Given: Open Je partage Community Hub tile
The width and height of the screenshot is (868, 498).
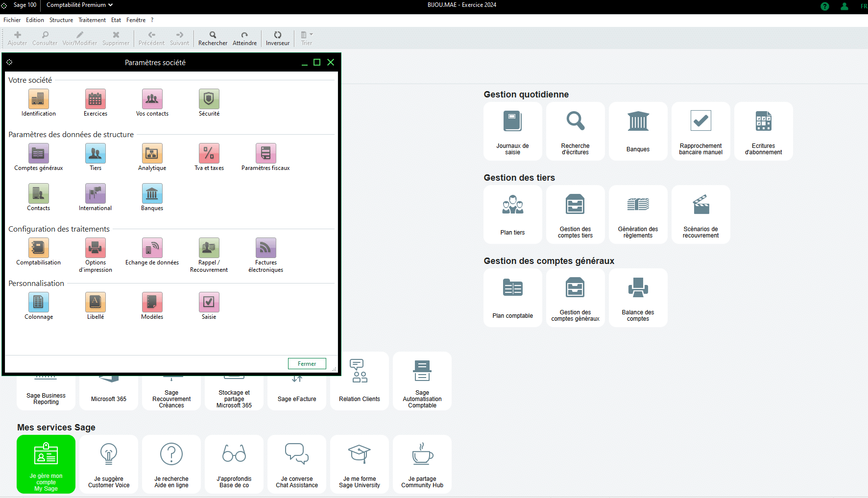Looking at the screenshot, I should (422, 464).
